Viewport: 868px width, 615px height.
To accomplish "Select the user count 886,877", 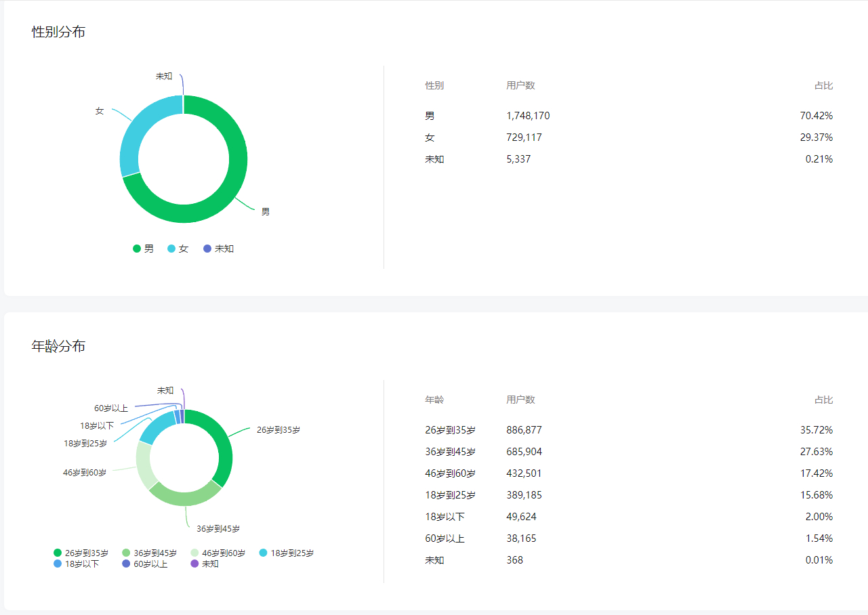I will coord(524,430).
